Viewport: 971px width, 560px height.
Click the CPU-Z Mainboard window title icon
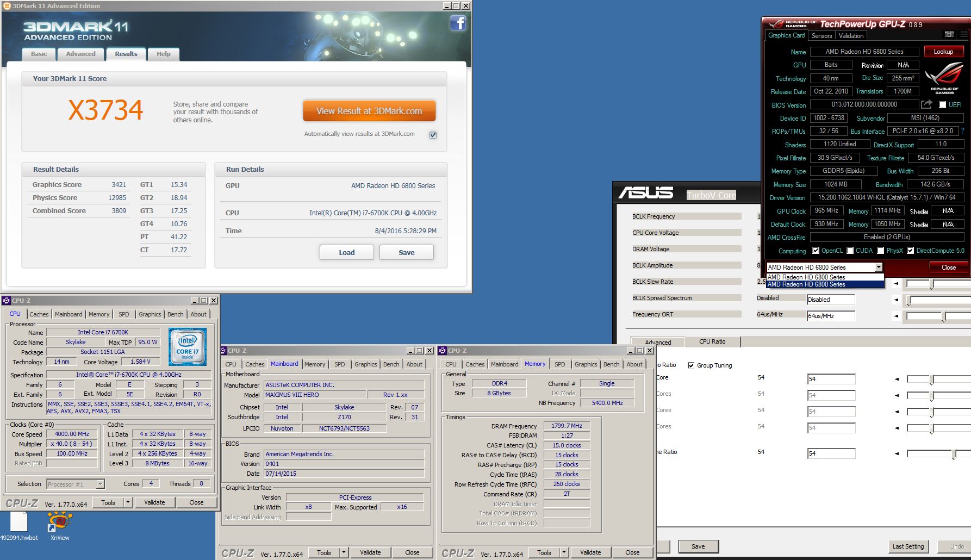(x=224, y=351)
